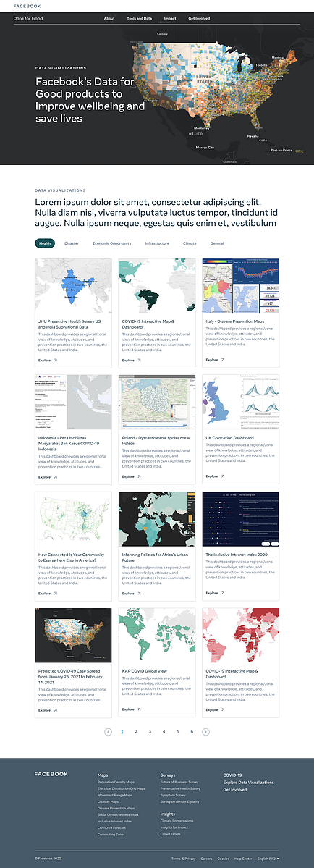Click Explore arrow under UK Colocation Dashboard
314x868 pixels.
[x=224, y=476]
